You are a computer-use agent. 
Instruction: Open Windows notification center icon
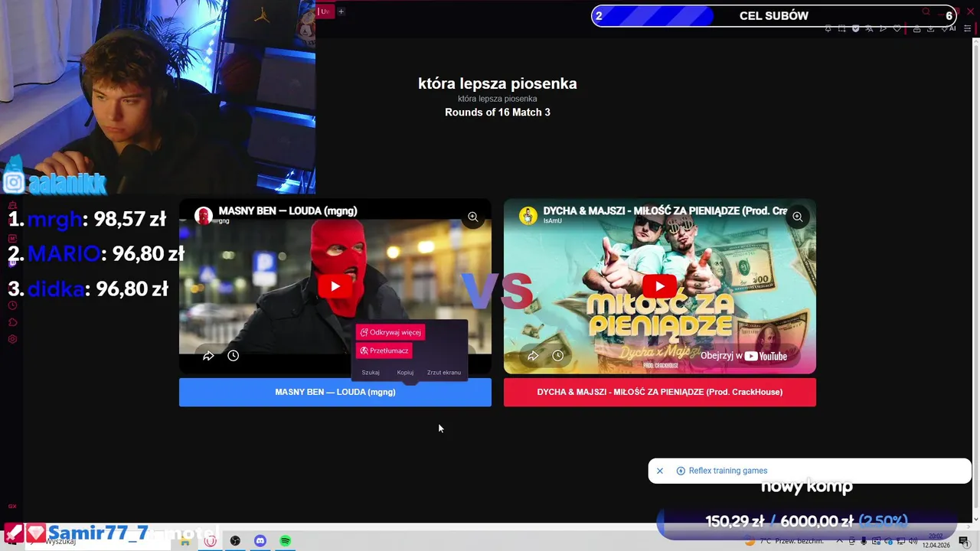[964, 541]
